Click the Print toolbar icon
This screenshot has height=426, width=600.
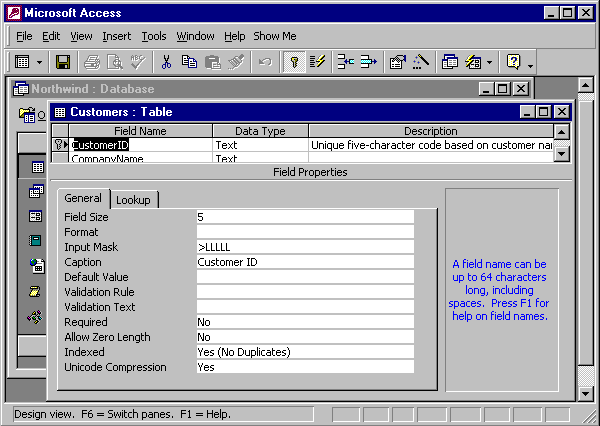pos(92,62)
